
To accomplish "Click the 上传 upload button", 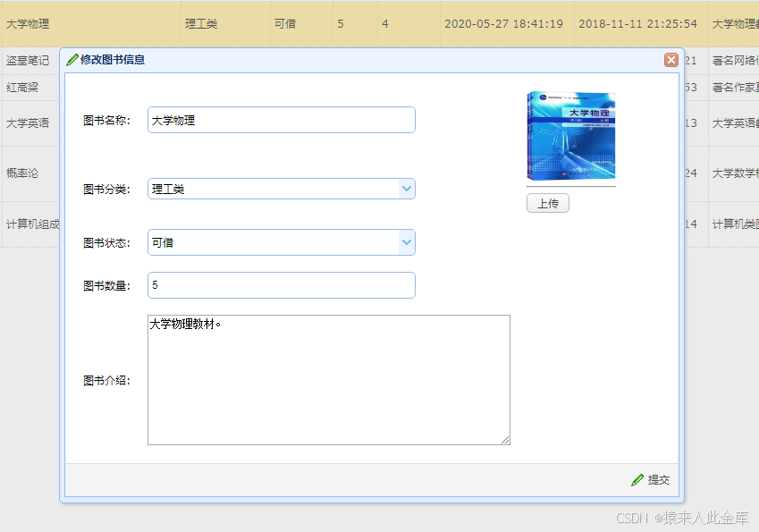I will (x=547, y=203).
